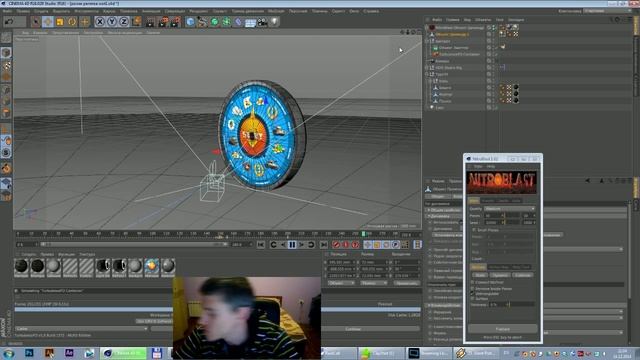The height and width of the screenshot is (360, 640).
Task: Select the first striped material thumbnail
Action: [70, 267]
